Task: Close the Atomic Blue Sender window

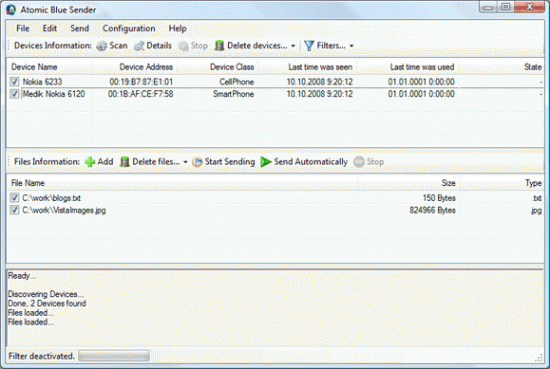Action: click(530, 7)
